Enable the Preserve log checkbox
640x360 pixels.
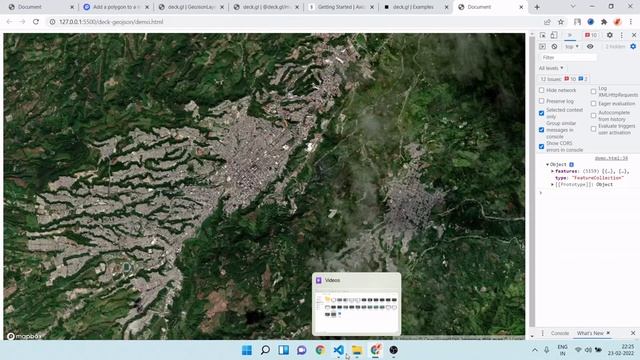(x=542, y=101)
